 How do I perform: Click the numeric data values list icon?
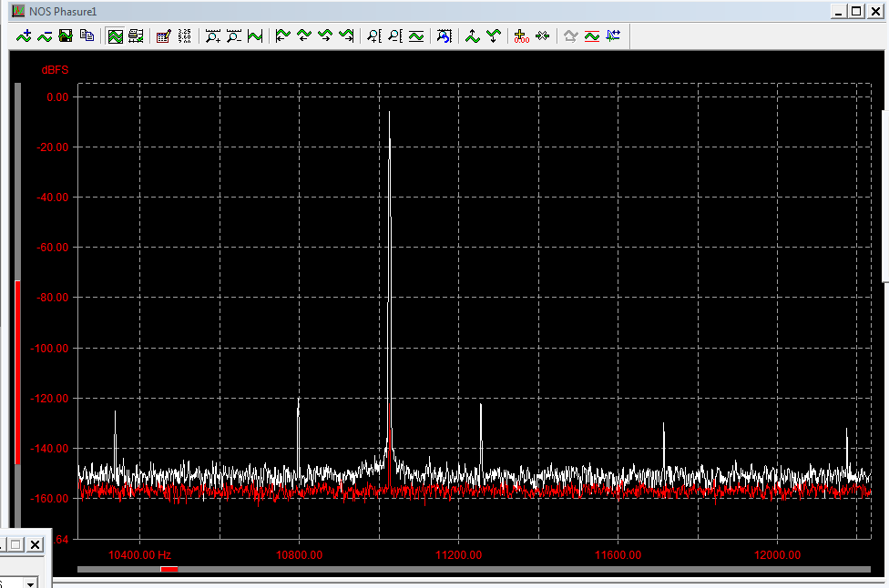tap(185, 36)
